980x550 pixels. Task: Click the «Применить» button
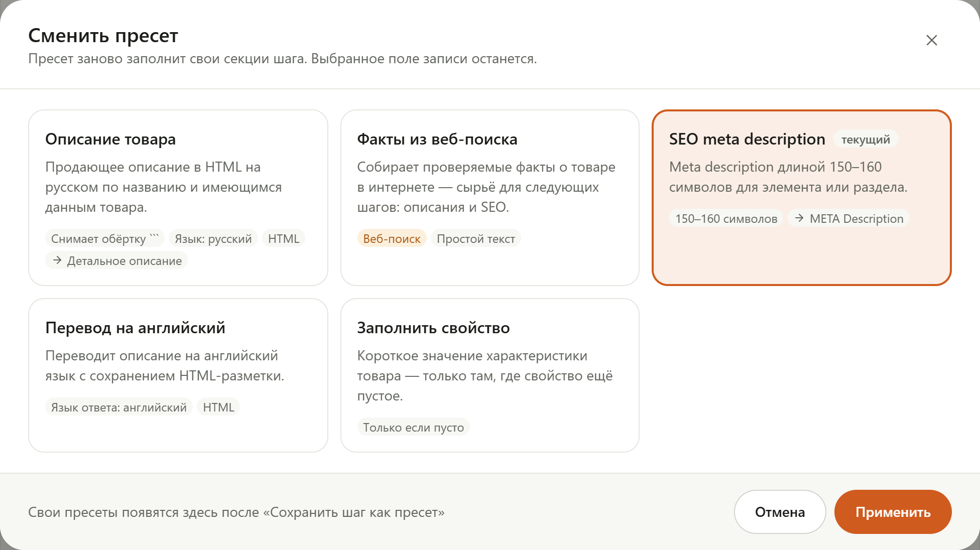893,512
